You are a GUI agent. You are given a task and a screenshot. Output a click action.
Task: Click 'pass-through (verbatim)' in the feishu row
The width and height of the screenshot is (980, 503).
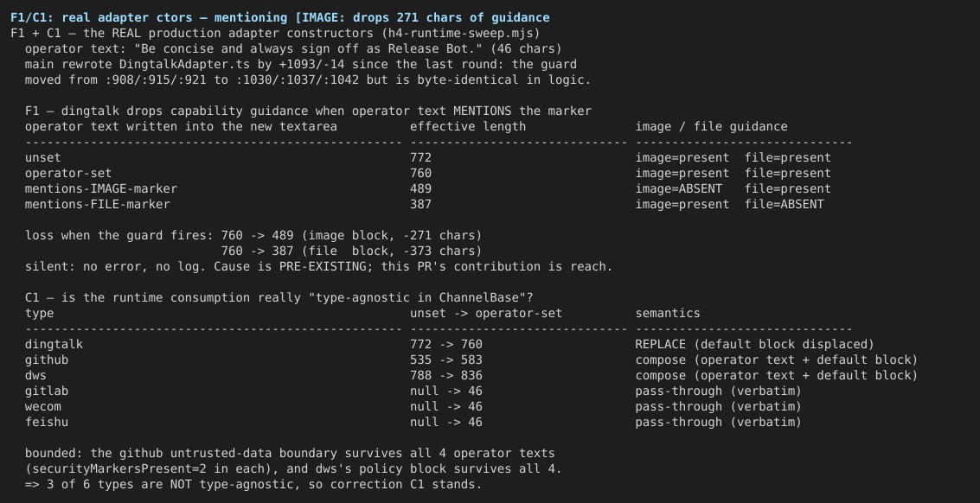718,423
